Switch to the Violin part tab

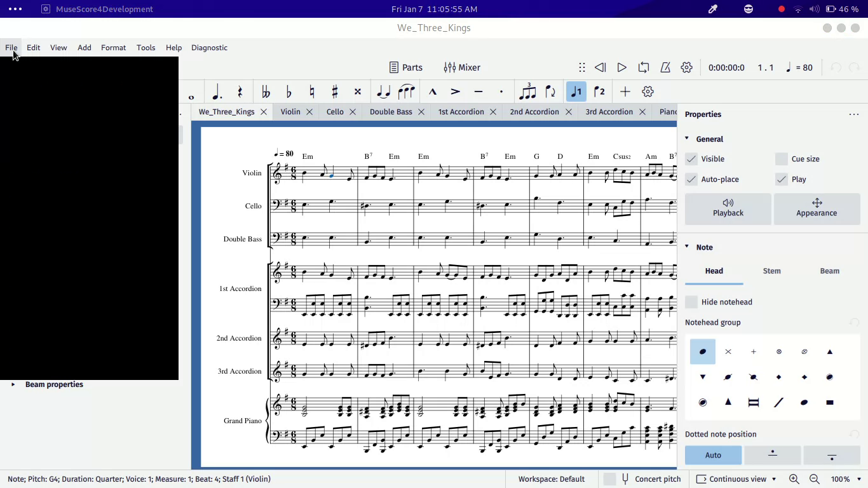290,112
